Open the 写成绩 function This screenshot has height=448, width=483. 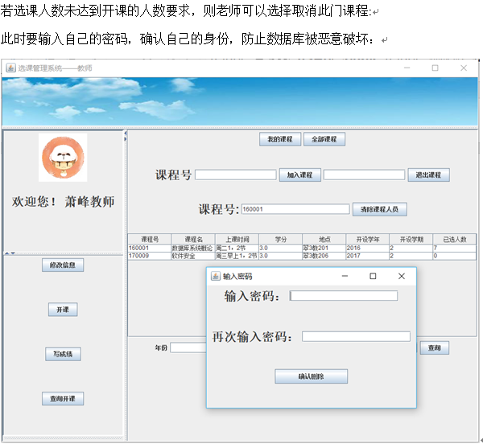63,354
